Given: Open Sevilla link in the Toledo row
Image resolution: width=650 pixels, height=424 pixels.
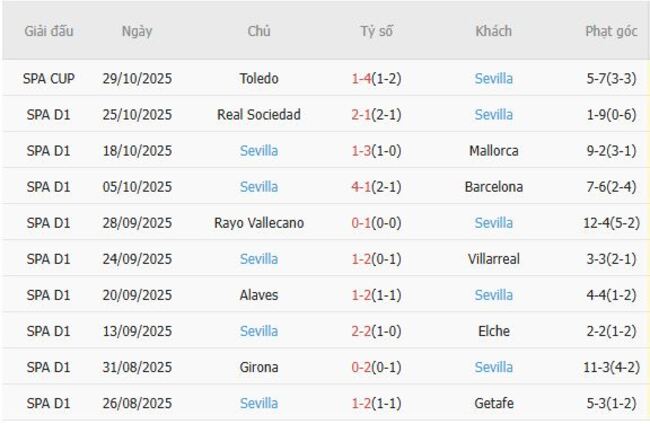Looking at the screenshot, I should click(493, 79).
